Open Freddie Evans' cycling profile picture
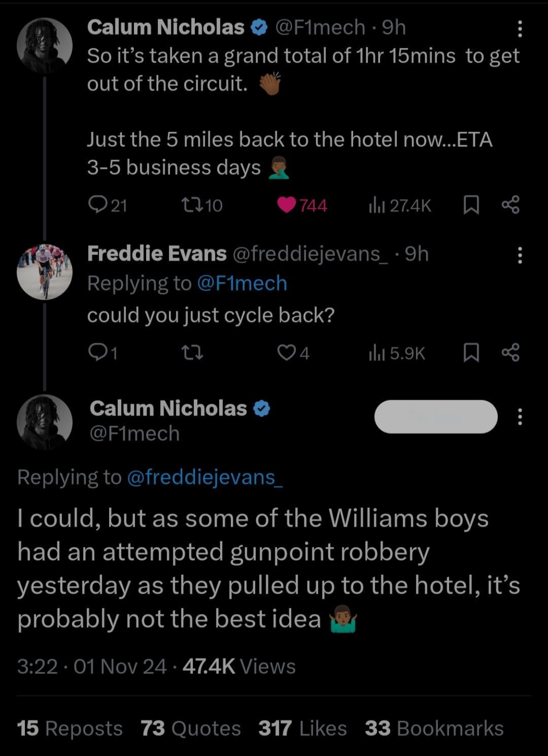 [x=44, y=271]
